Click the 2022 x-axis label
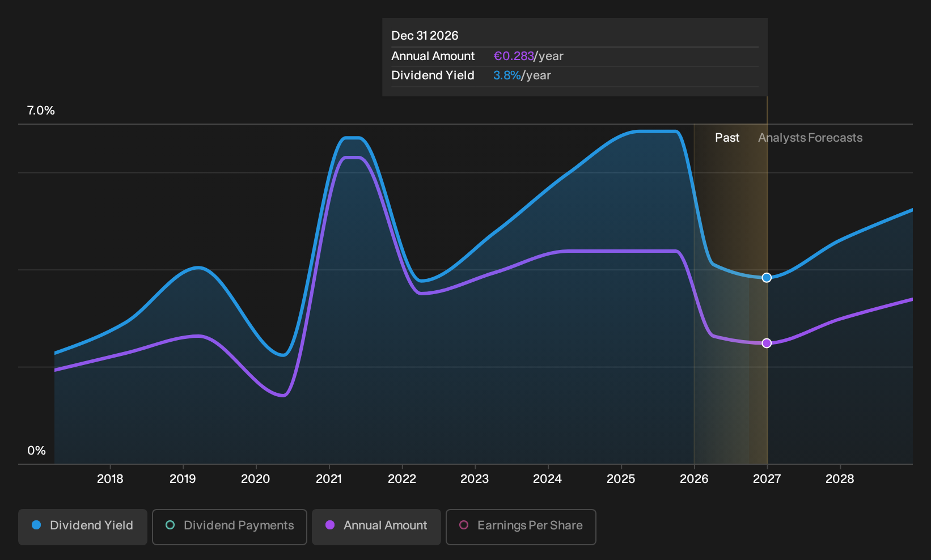Image resolution: width=931 pixels, height=560 pixels. pyautogui.click(x=402, y=479)
